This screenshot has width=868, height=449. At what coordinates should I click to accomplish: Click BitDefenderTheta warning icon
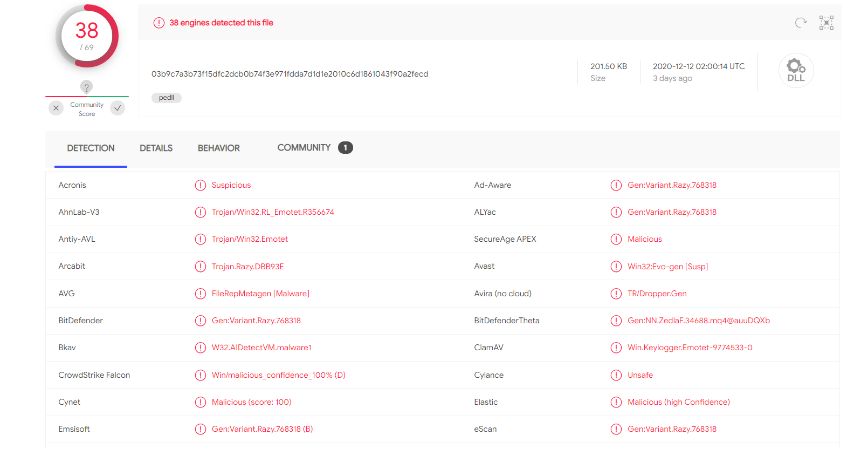tap(616, 321)
